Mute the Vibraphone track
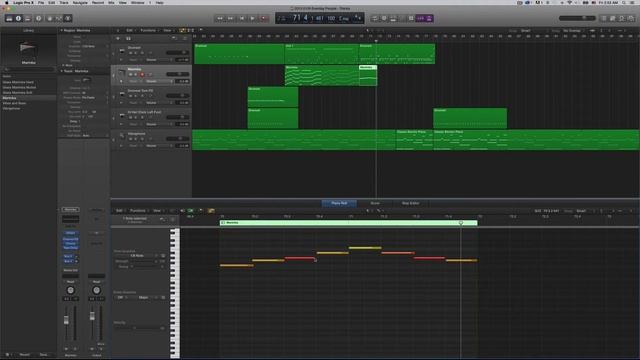 131,139
